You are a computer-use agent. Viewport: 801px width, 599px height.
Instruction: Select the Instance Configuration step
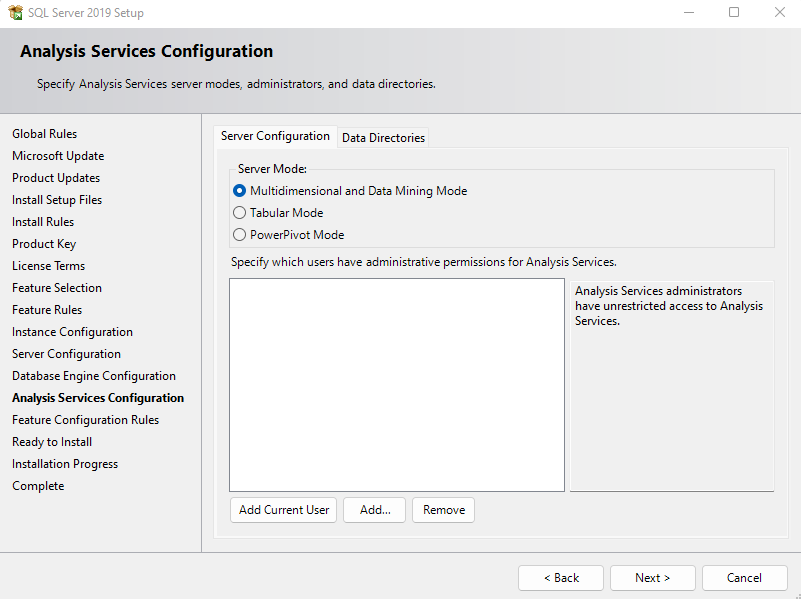tap(72, 332)
